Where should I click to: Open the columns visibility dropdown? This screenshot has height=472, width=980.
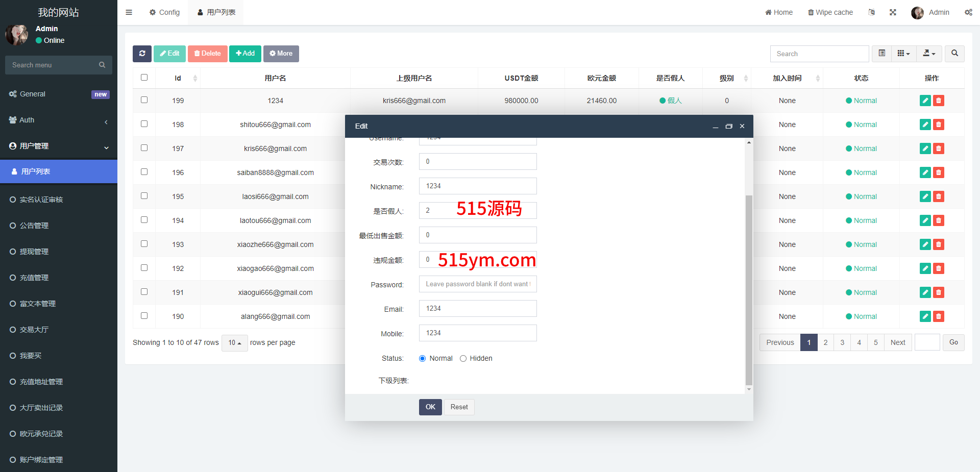pyautogui.click(x=903, y=54)
